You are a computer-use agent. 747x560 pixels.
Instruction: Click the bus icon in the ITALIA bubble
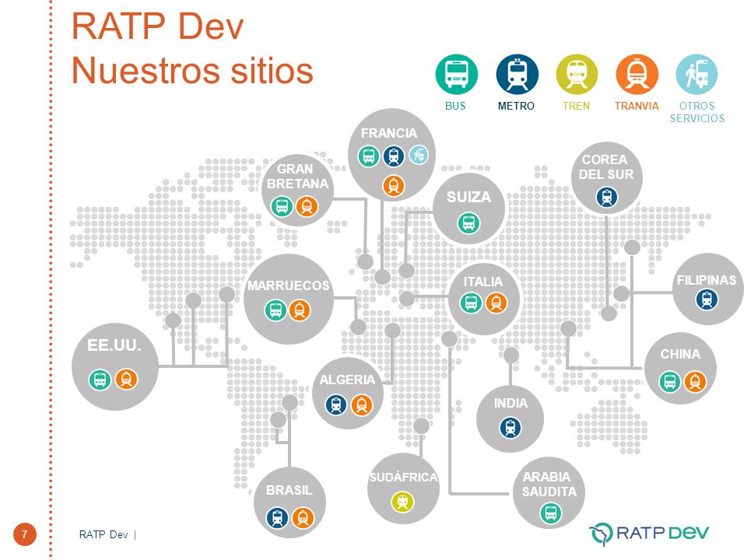click(x=472, y=303)
